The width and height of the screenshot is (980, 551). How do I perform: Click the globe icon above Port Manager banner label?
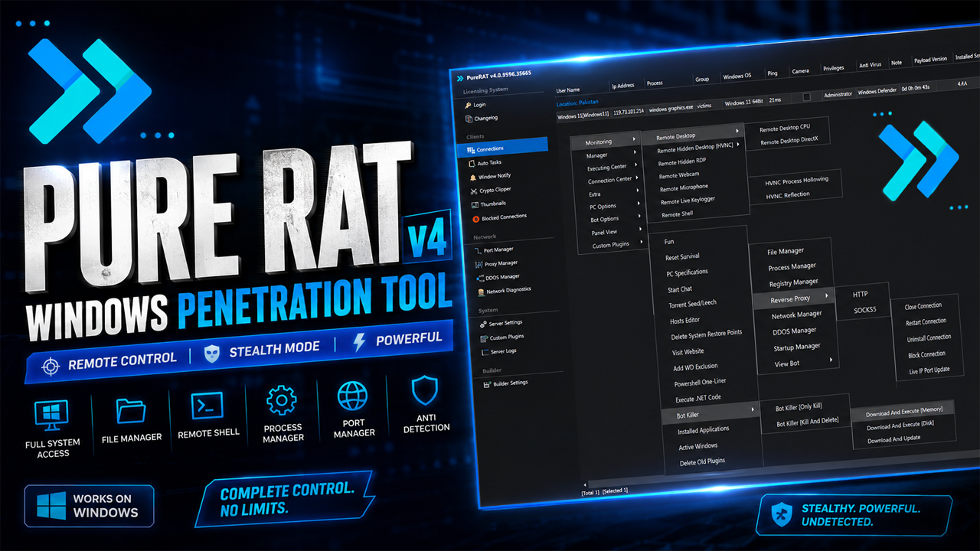352,397
